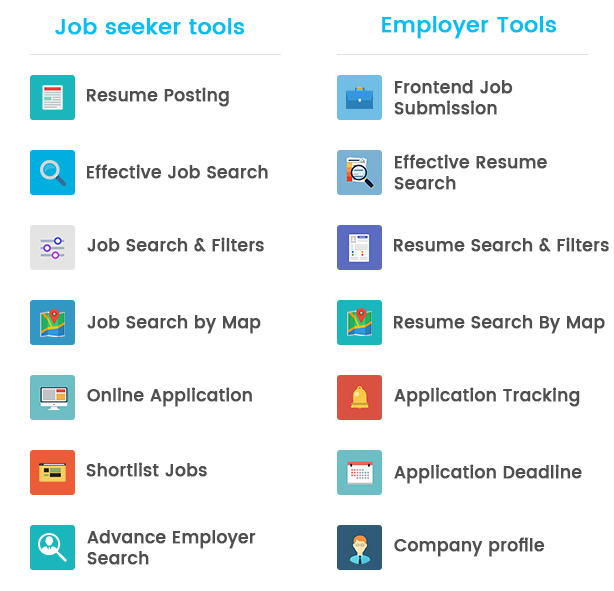Click the Shortlist Jobs label
The width and height of the screenshot is (614, 591).
point(146,470)
